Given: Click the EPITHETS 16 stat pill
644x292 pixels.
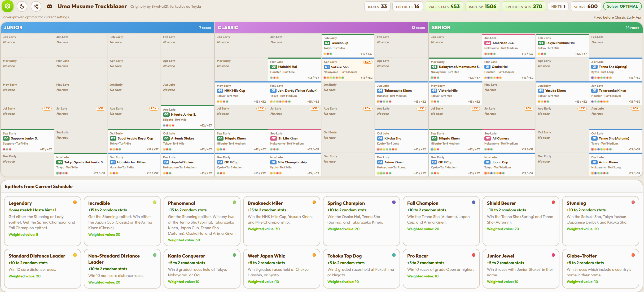Looking at the screenshot, I should pyautogui.click(x=408, y=6).
